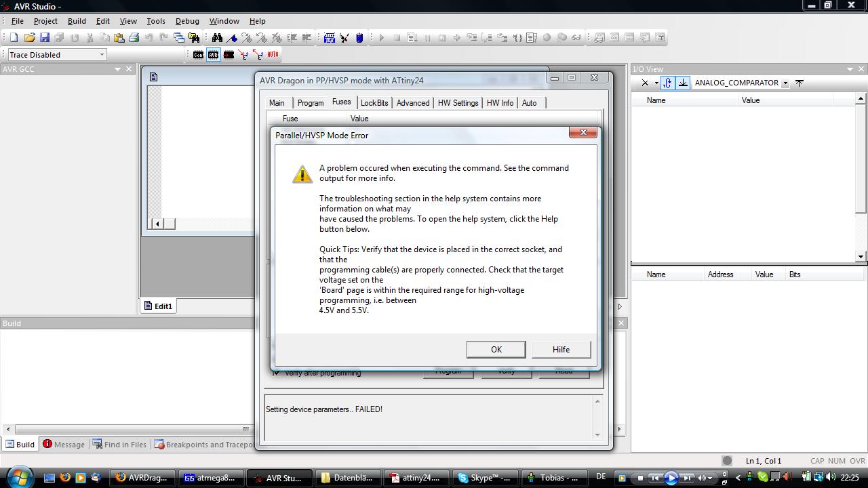Click the blue memory chip toolbar icon
The image size is (868, 488).
330,38
